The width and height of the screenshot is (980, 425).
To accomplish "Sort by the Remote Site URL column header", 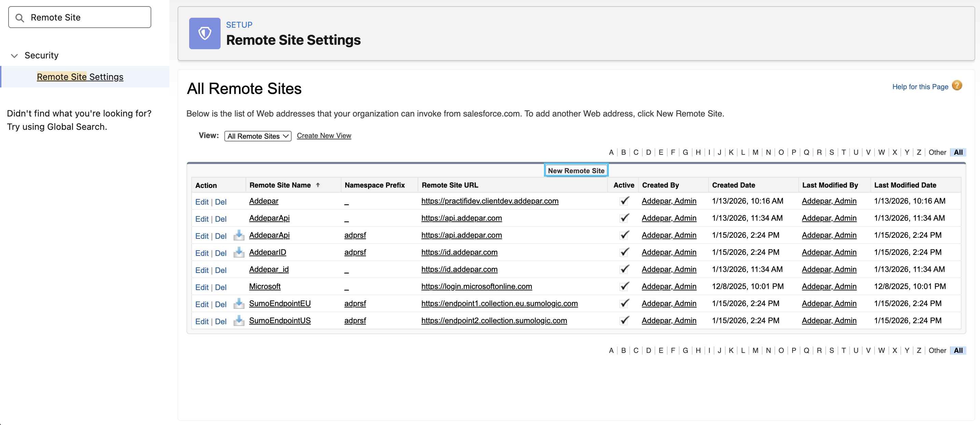I will click(450, 185).
